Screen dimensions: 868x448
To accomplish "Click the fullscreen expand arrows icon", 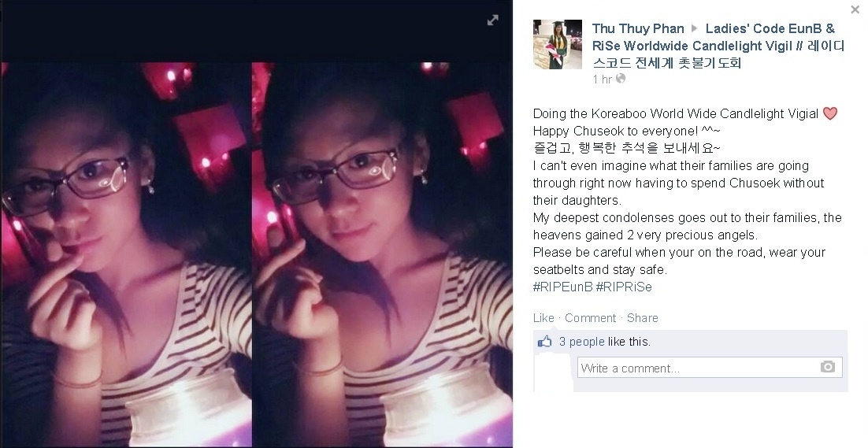I will [492, 20].
